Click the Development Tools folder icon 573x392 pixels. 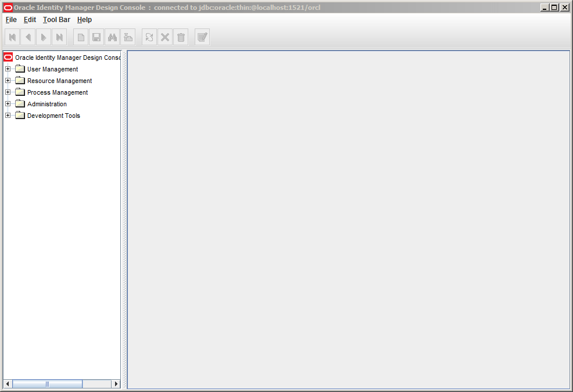coord(20,116)
